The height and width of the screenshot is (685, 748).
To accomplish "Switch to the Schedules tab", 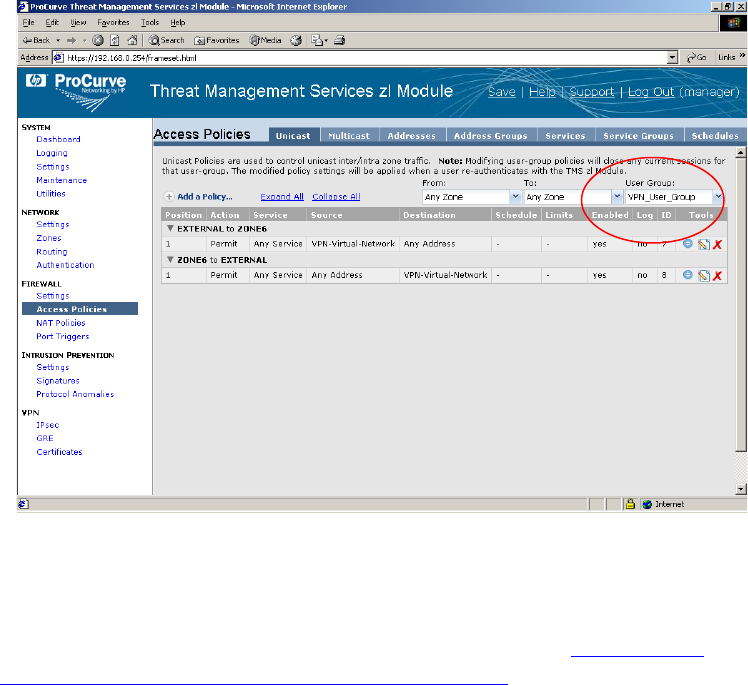I will coord(715,135).
